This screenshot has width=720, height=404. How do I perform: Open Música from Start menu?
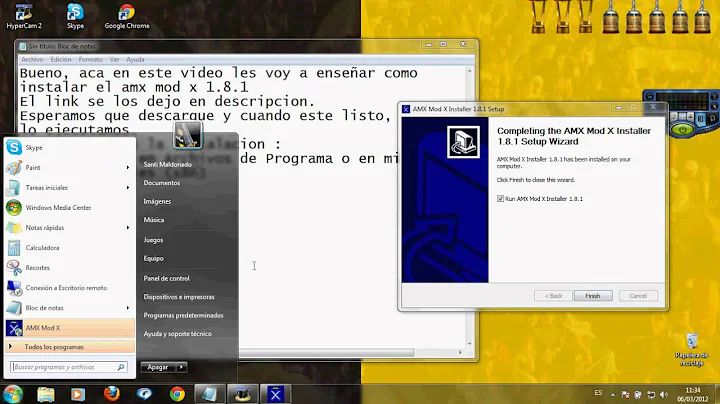pyautogui.click(x=153, y=219)
